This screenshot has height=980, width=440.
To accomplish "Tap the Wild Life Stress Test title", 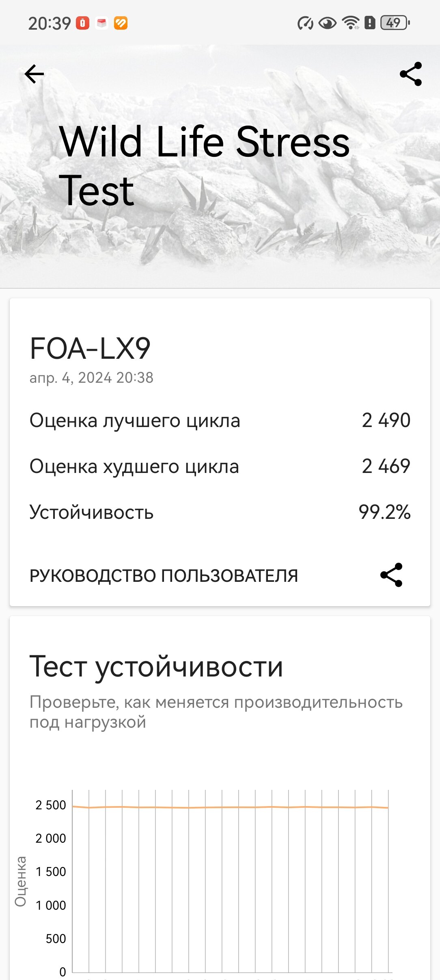I will pyautogui.click(x=204, y=165).
